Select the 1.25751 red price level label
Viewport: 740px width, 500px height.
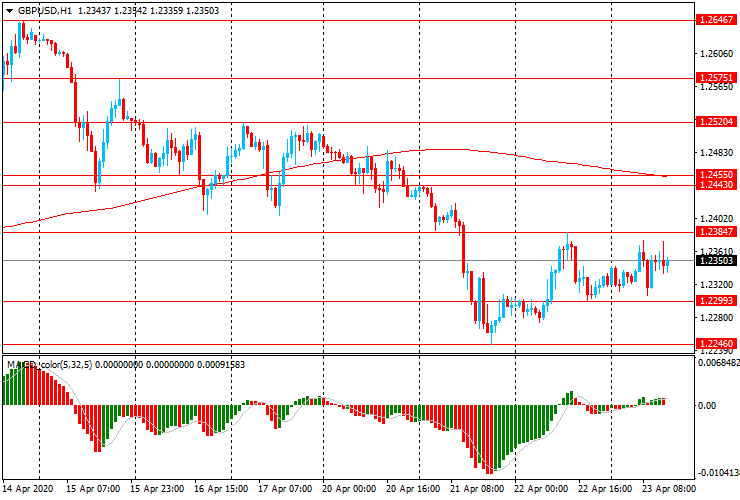716,77
